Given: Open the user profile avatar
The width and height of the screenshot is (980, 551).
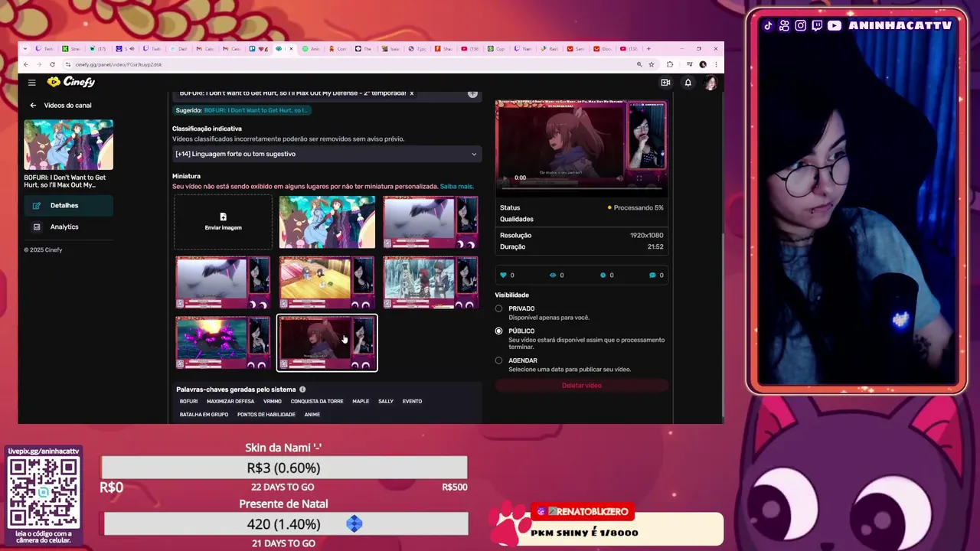Looking at the screenshot, I should click(x=710, y=83).
